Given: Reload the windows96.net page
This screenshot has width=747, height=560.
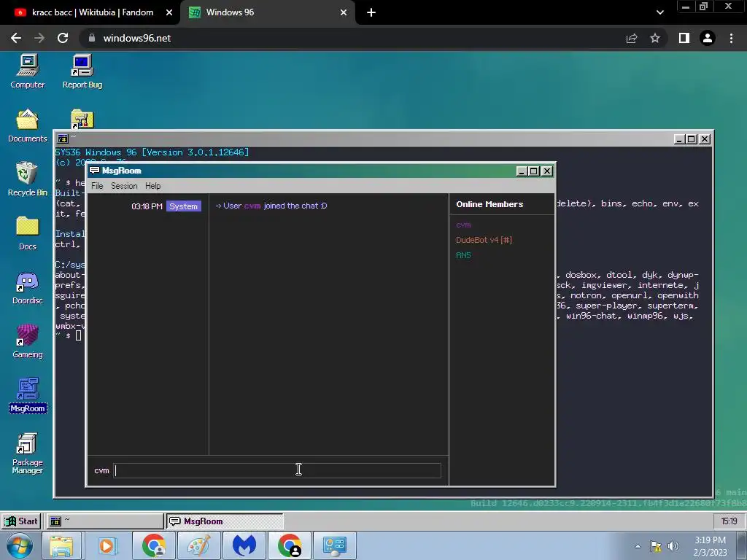Looking at the screenshot, I should pos(63,38).
